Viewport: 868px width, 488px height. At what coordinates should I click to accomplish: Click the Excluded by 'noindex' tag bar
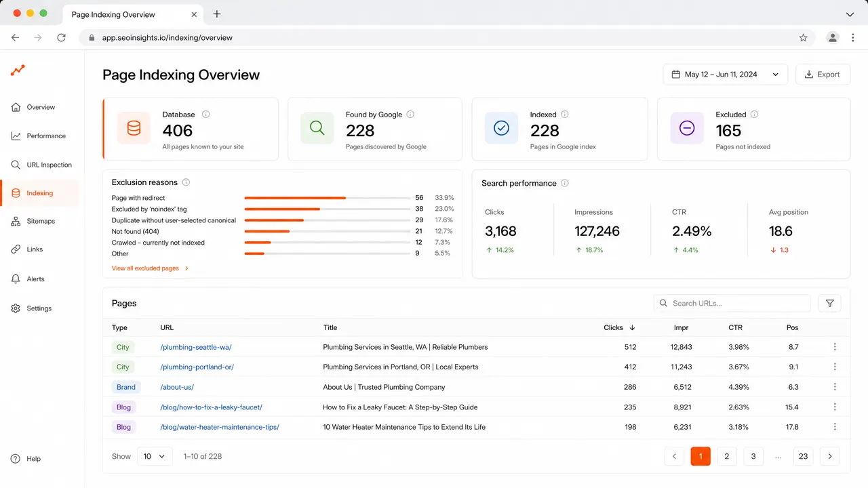(x=327, y=209)
